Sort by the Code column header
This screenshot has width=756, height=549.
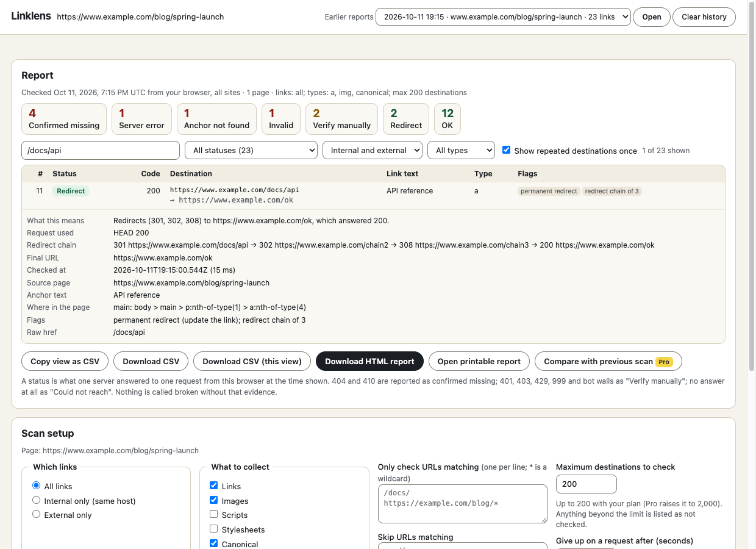click(x=151, y=174)
